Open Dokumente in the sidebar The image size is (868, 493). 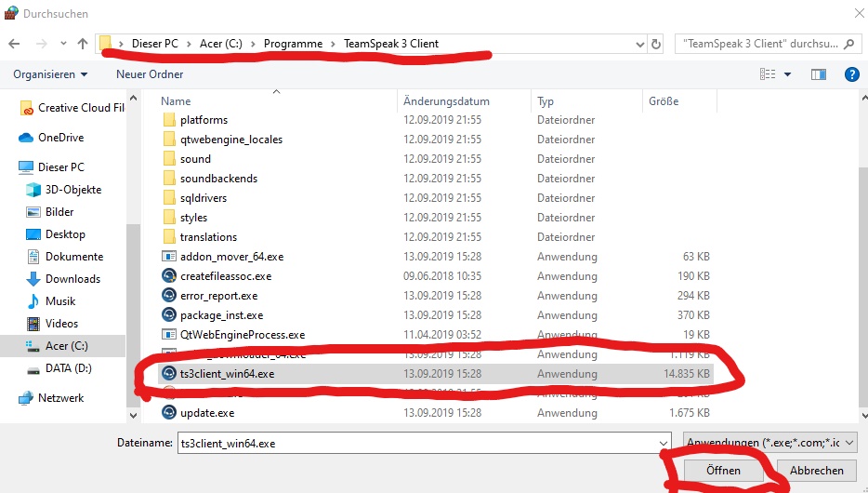[x=65, y=257]
